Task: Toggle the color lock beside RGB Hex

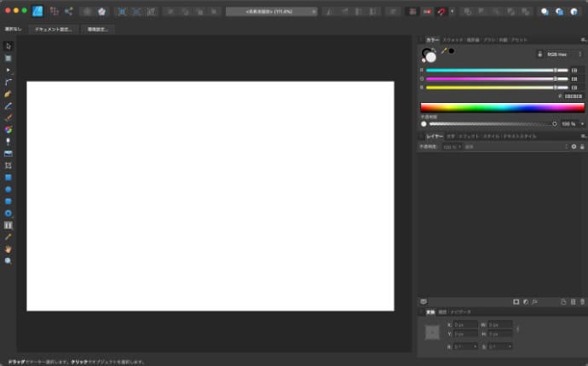Action: tap(540, 54)
